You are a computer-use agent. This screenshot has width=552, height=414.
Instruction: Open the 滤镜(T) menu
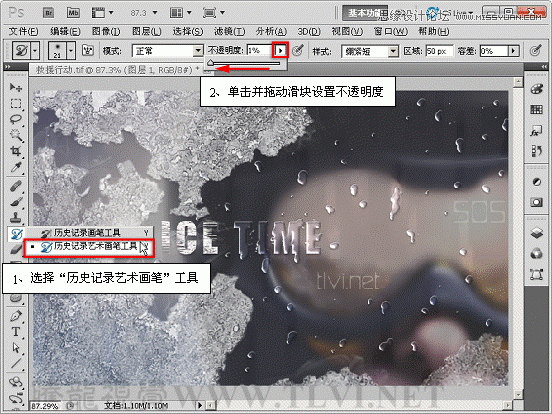coord(230,32)
